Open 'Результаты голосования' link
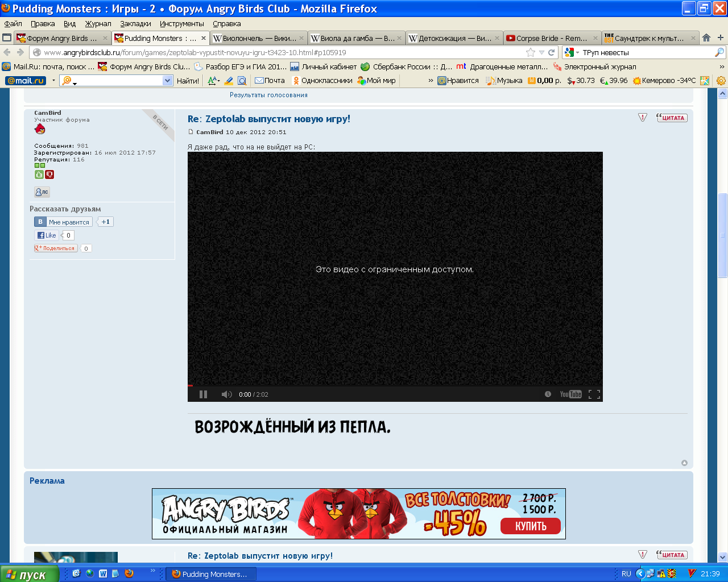The height and width of the screenshot is (582, 728). coord(268,95)
